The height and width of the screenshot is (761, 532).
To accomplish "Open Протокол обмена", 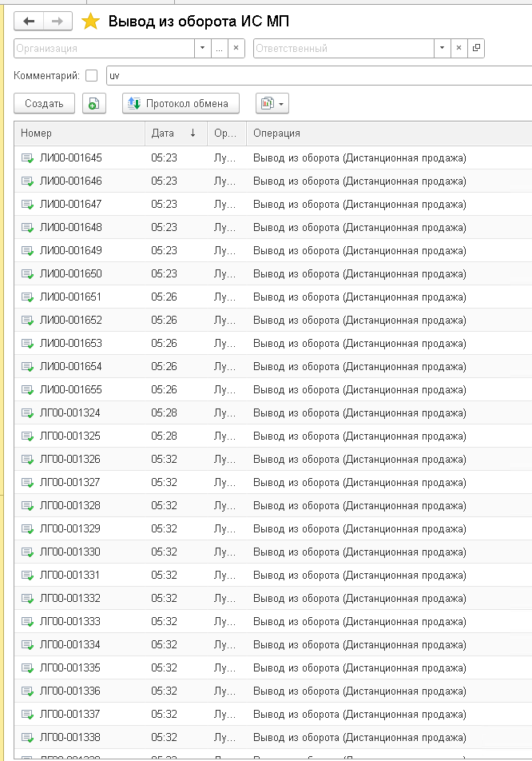I will 181,103.
